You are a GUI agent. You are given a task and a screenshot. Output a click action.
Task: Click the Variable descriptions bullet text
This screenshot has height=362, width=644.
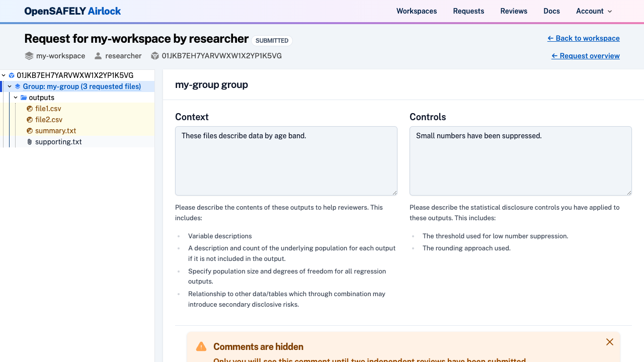(x=220, y=236)
